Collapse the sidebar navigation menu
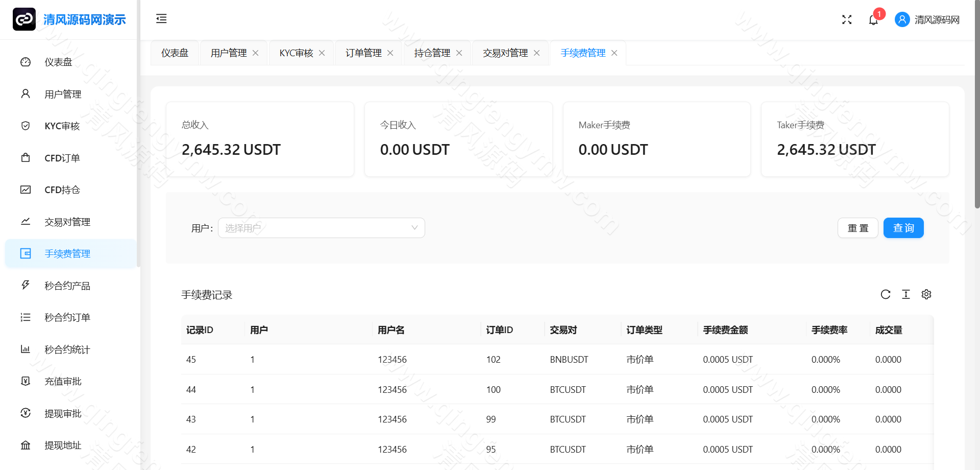 coord(161,19)
